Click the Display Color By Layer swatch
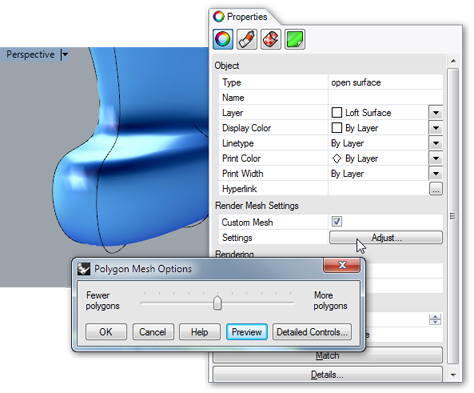 (337, 128)
